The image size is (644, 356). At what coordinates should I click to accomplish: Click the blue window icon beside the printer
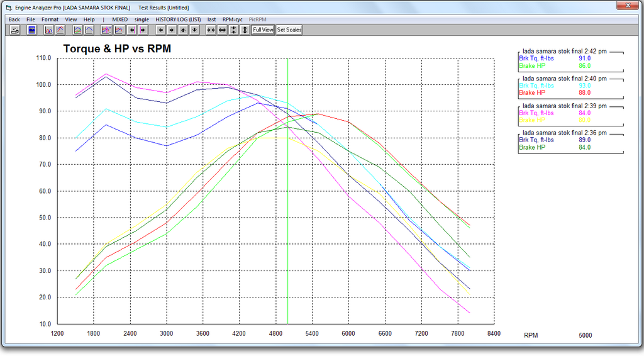click(31, 30)
